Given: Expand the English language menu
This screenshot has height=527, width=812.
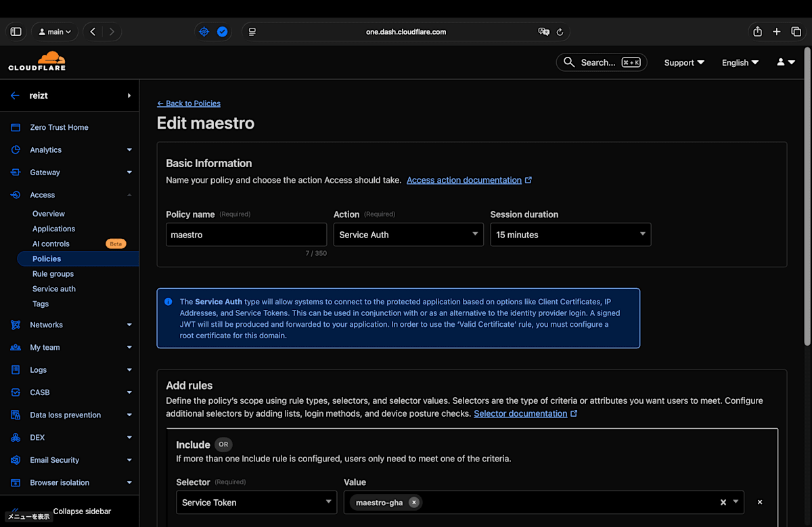Looking at the screenshot, I should pos(740,62).
